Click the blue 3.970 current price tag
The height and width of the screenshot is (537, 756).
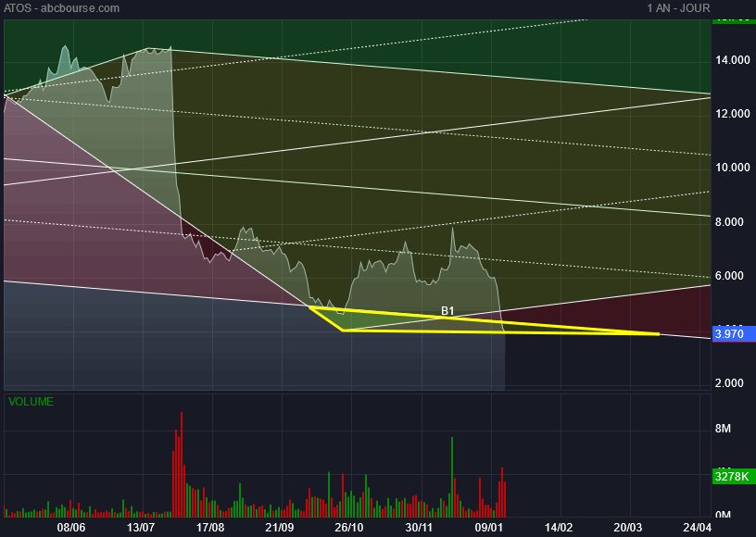click(734, 333)
